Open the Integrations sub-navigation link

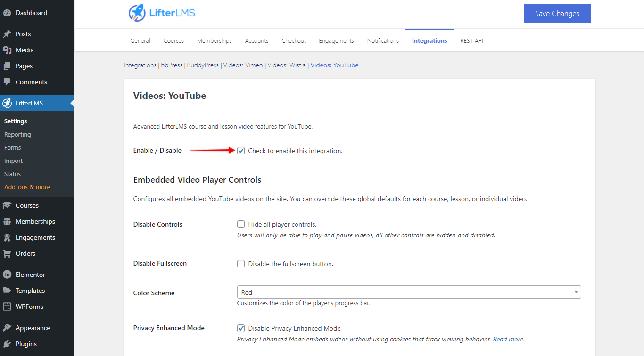140,65
